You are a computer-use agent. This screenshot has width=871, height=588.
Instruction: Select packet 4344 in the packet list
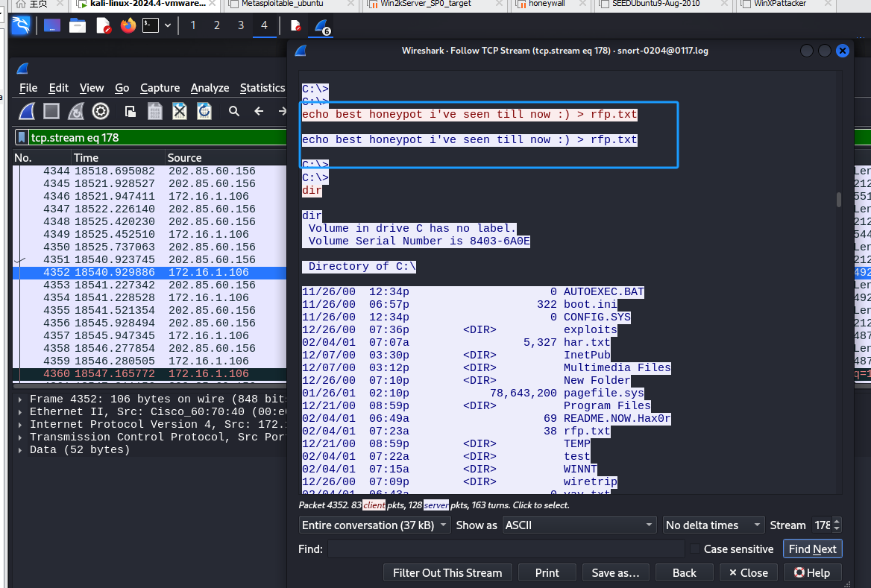[149, 171]
